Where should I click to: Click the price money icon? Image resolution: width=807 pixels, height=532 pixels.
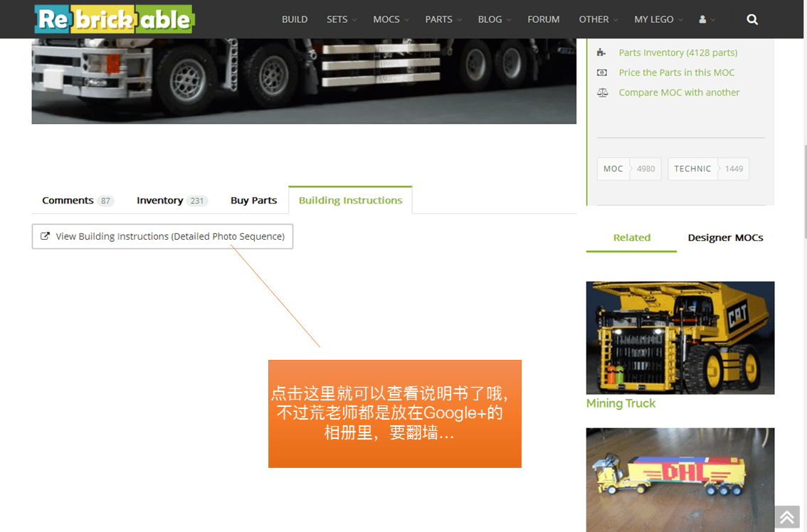[x=601, y=73]
